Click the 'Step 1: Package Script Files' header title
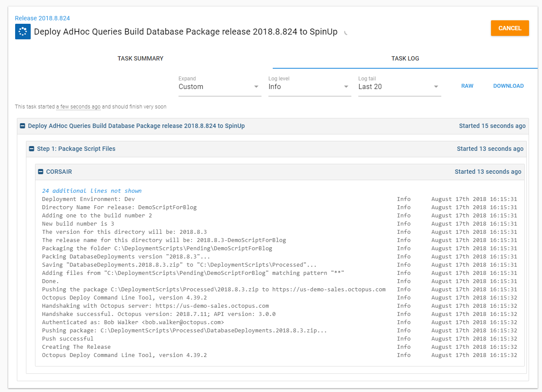The image size is (542, 392). tap(76, 149)
